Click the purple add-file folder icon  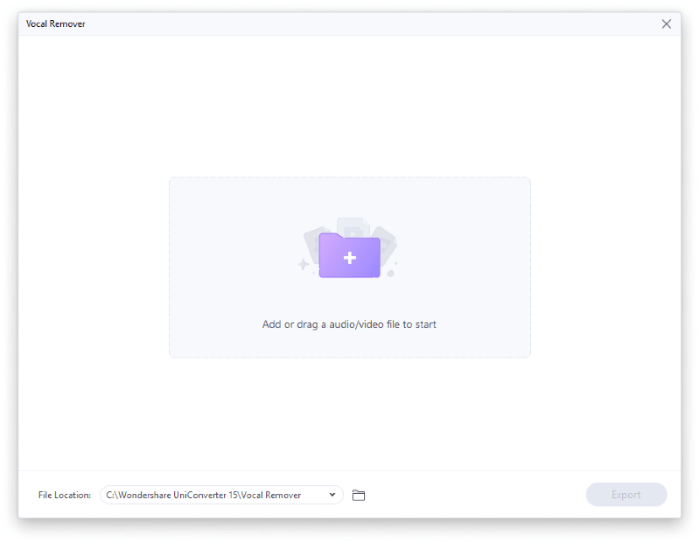click(x=349, y=257)
